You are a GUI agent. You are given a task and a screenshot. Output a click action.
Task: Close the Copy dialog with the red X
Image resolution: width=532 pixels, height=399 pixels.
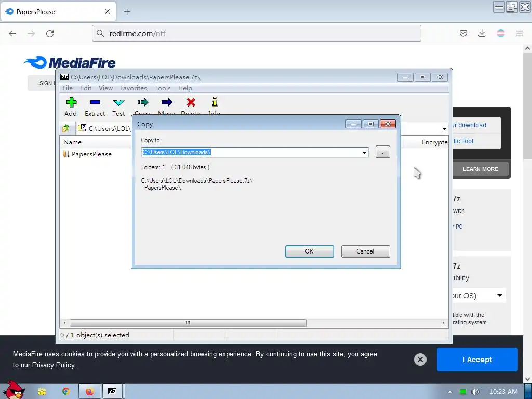(x=388, y=124)
